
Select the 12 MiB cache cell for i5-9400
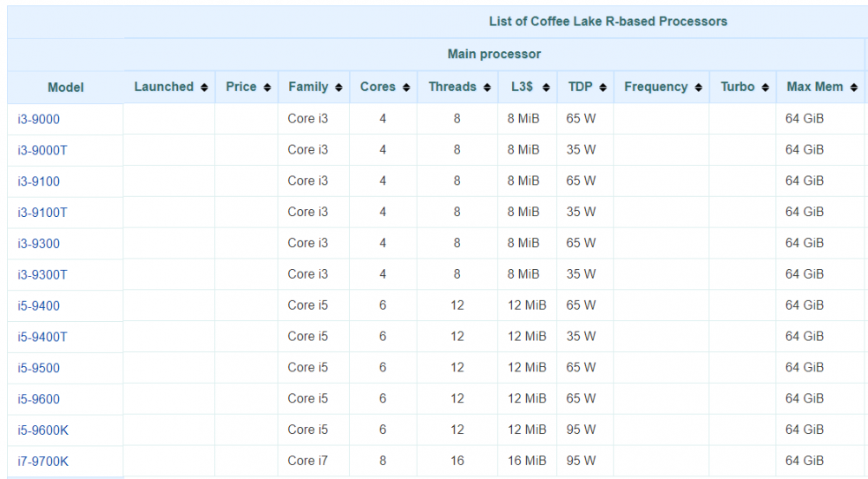tap(528, 305)
